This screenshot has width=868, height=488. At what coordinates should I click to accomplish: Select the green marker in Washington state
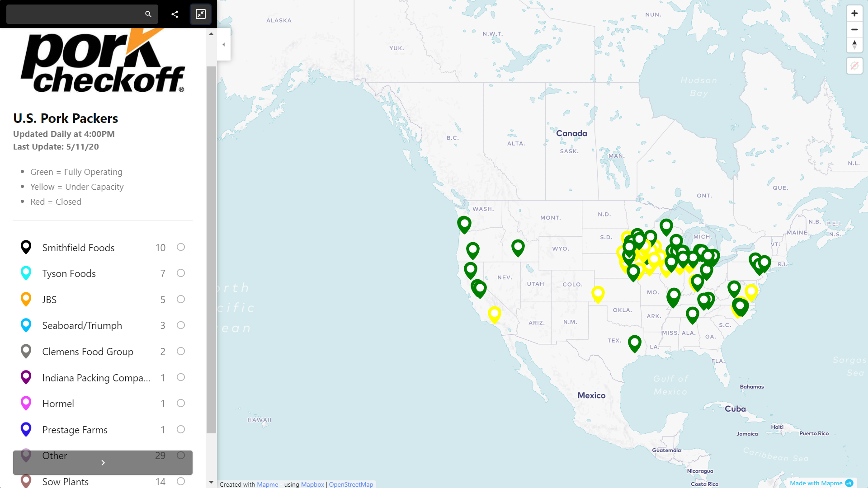[x=464, y=225]
